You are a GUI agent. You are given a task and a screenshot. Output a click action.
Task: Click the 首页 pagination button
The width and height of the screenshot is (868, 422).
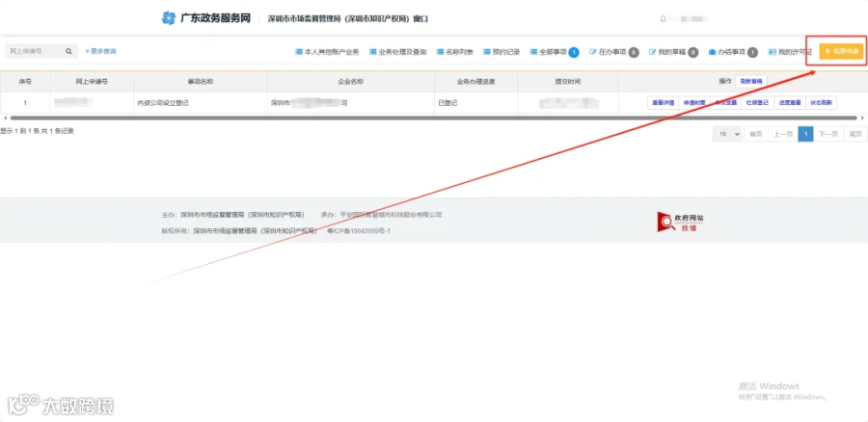(x=755, y=134)
